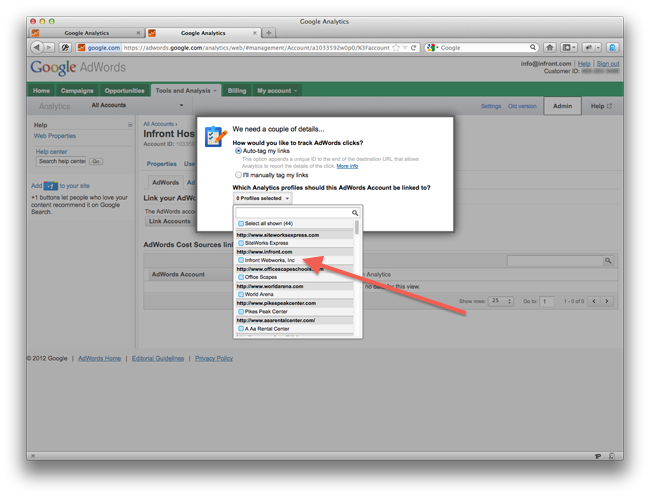Switch to first Google Analytics browser tab
Screen dimensions: 650x497
click(87, 33)
